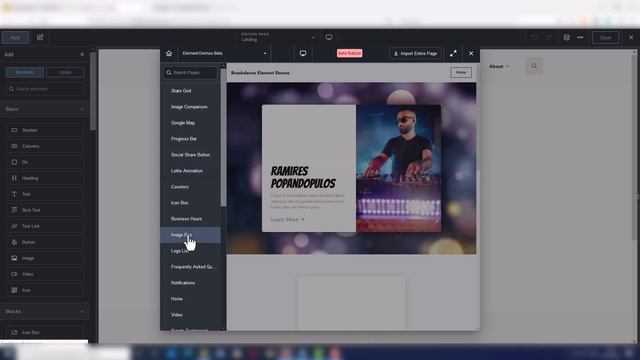The height and width of the screenshot is (360, 640).
Task: Open the three-dots more menu in the top bar
Action: click(x=580, y=38)
